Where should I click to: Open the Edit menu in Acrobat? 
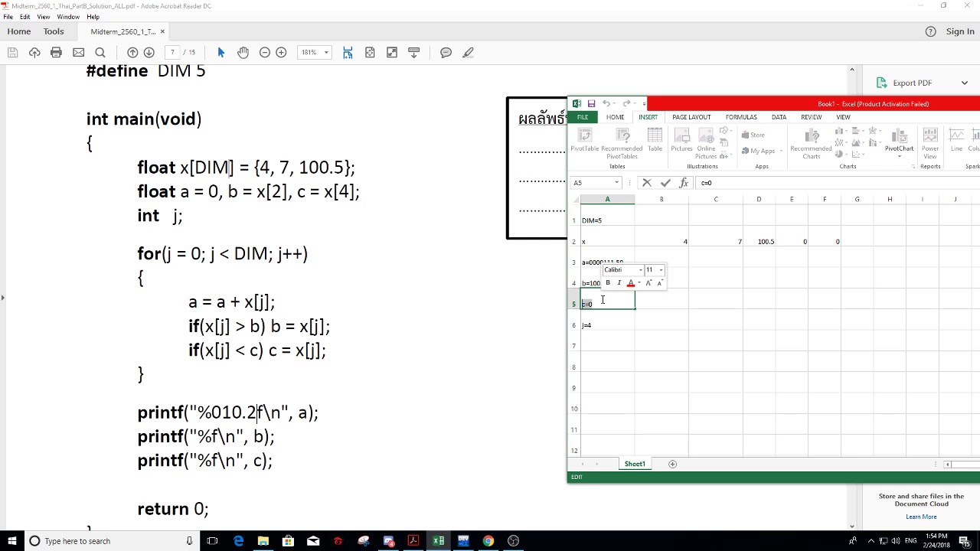(25, 17)
